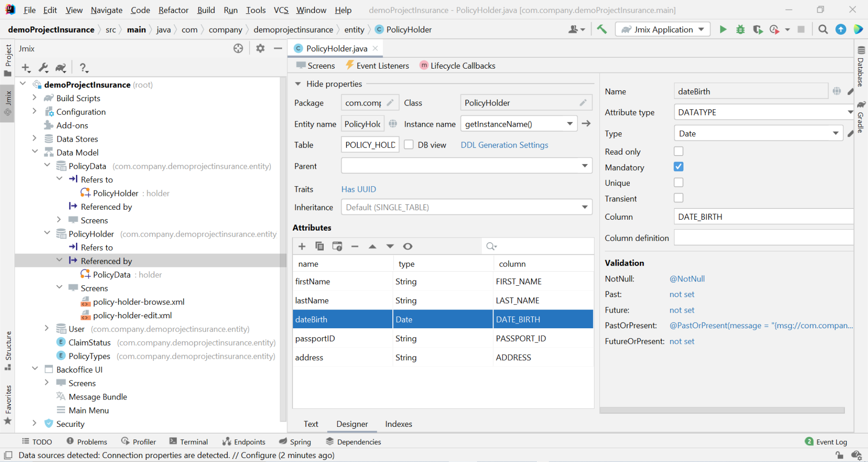Start debugging with the bug icon

740,30
